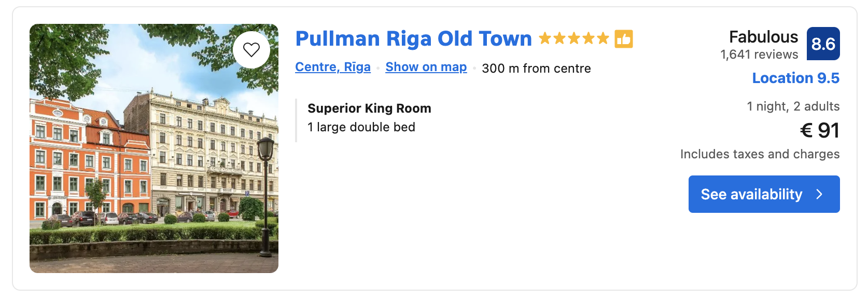Open the Centre, Rīga location link
Image resolution: width=868 pixels, height=299 pixels.
pyautogui.click(x=333, y=67)
